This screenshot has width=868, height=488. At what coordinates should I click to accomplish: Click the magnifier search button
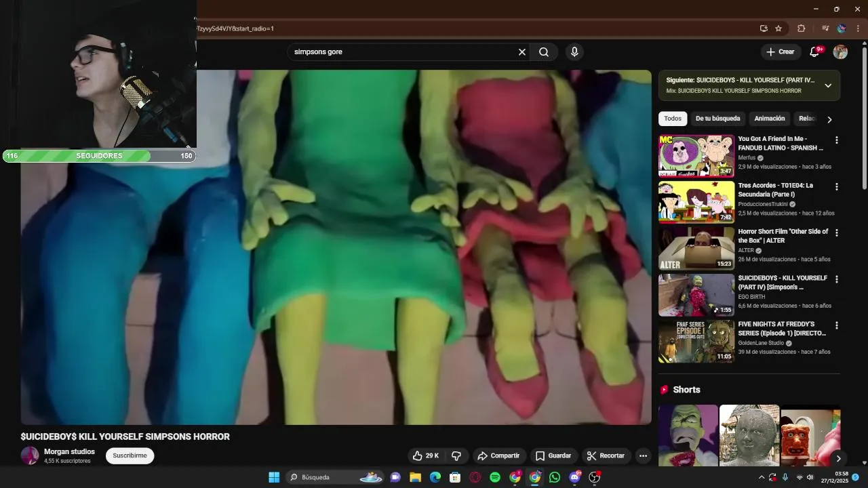click(544, 52)
